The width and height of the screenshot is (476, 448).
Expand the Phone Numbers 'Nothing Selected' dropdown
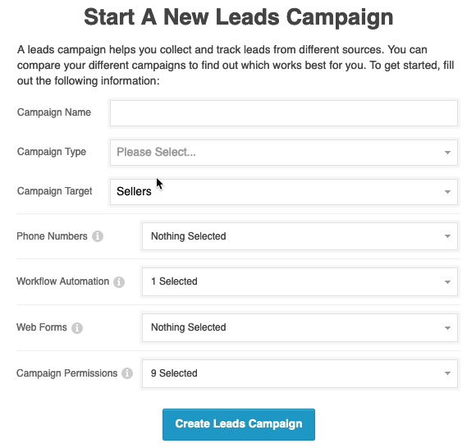300,236
